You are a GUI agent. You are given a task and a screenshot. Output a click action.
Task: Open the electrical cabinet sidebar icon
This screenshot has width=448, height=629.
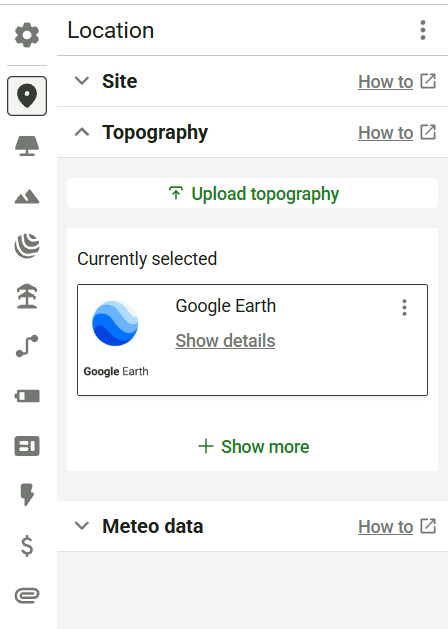(x=27, y=446)
